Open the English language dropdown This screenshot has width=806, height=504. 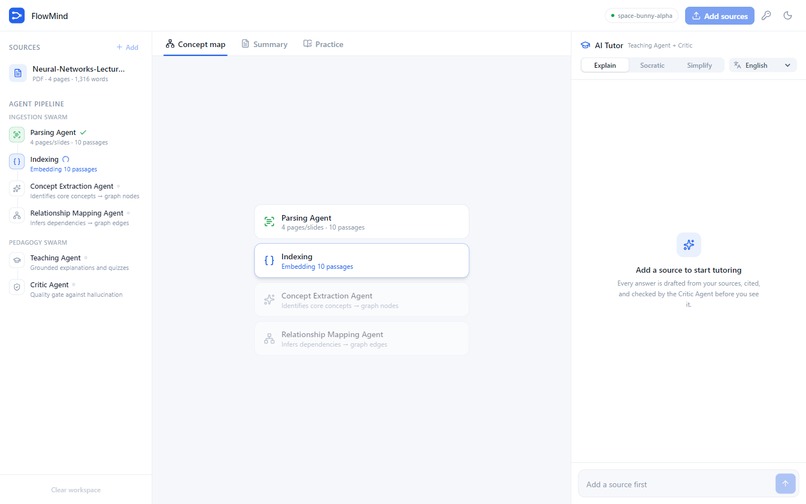[763, 65]
